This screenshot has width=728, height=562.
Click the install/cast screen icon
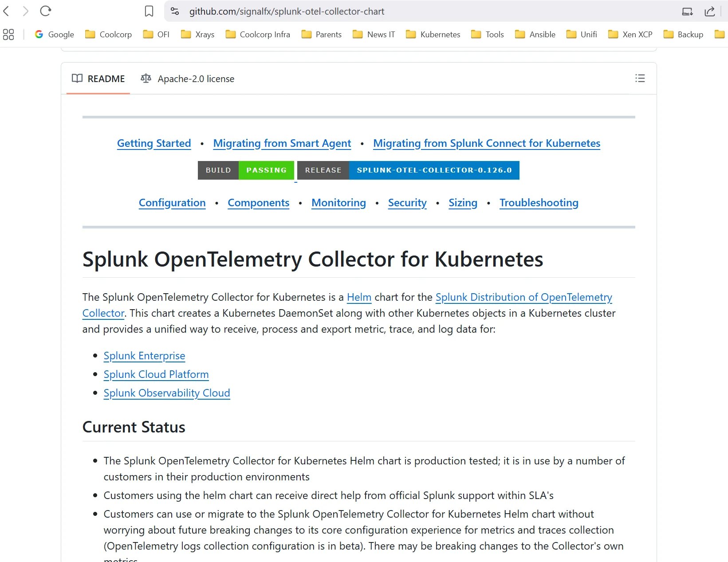coord(688,12)
